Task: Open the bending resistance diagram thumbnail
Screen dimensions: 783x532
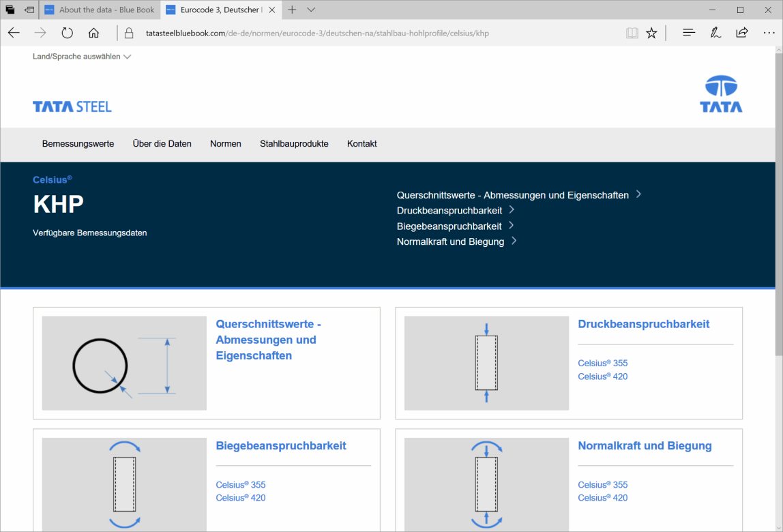Action: [124, 484]
